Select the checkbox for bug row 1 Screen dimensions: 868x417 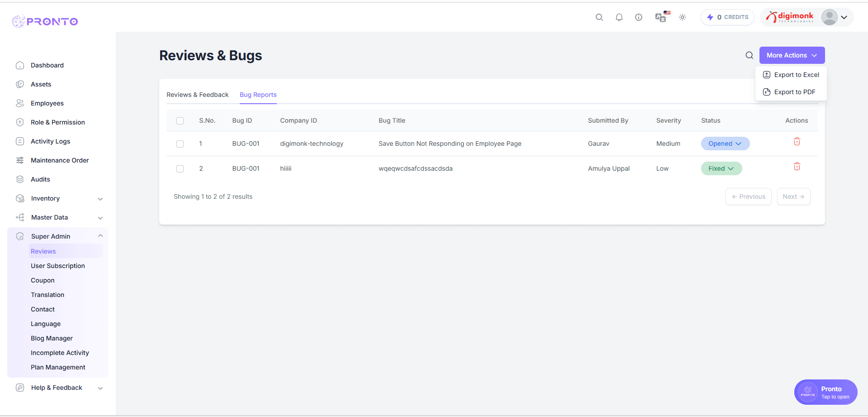(180, 144)
